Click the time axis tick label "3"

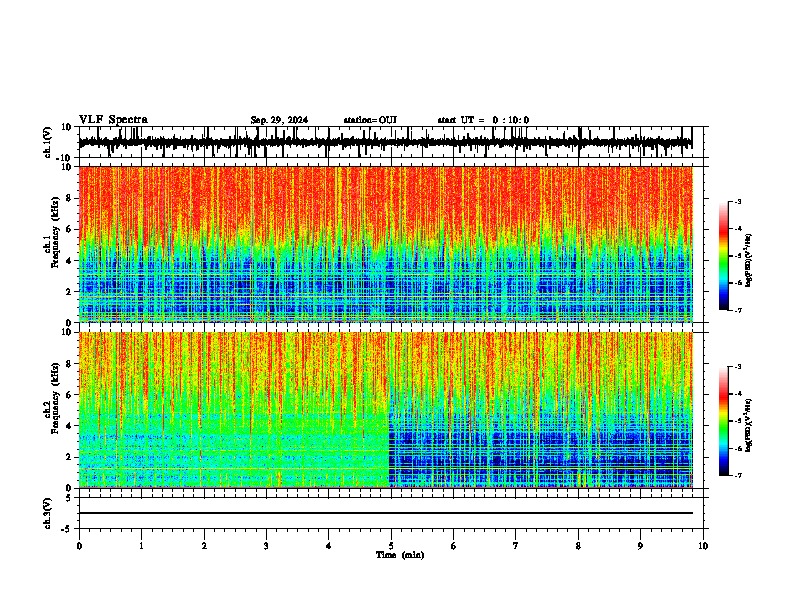click(266, 546)
